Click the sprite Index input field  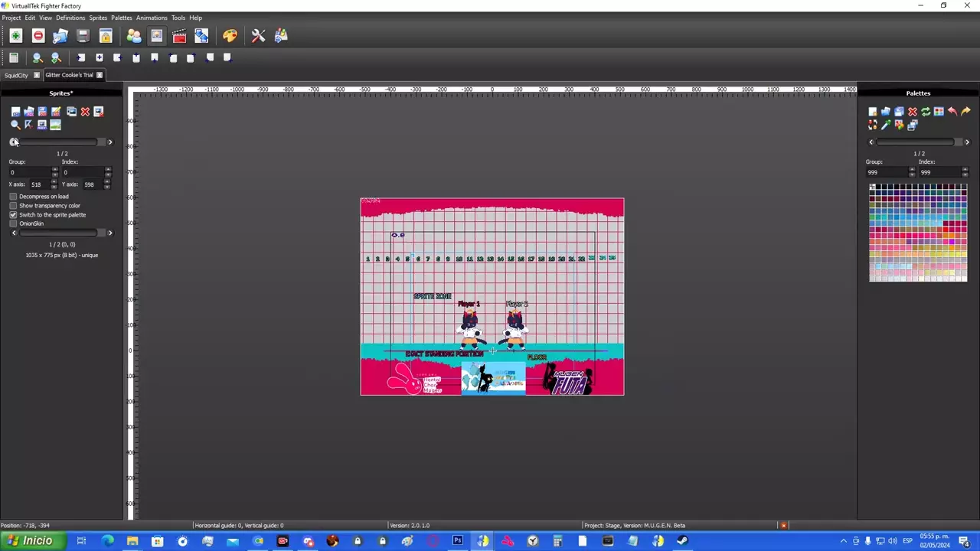[83, 172]
